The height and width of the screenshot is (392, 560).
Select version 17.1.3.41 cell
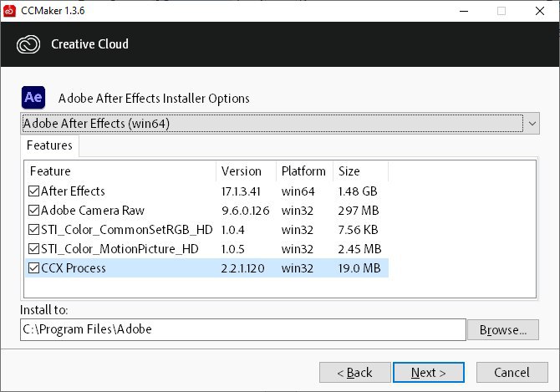[241, 191]
